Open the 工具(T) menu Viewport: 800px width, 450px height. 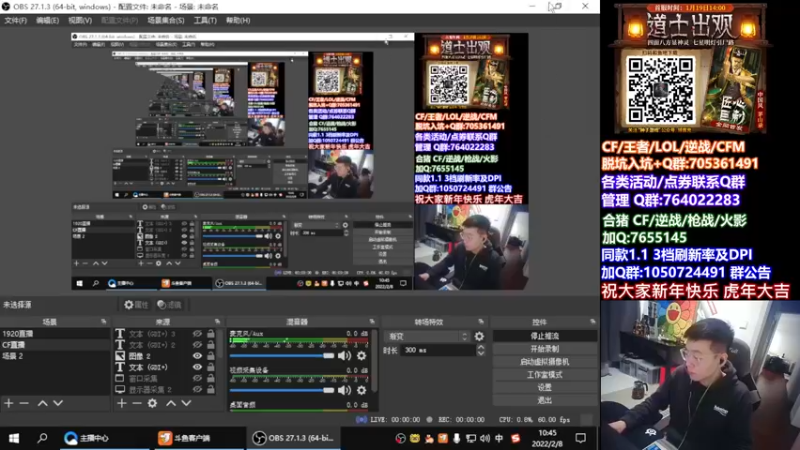click(205, 20)
